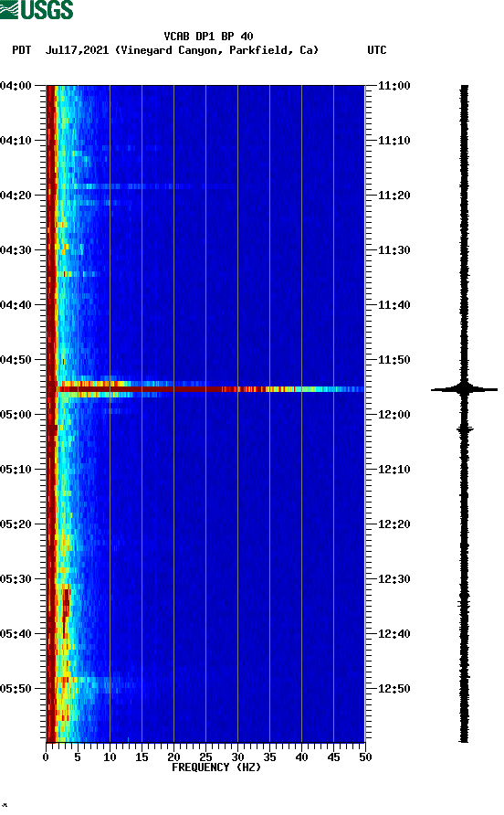Click the '11:40' UTC time label
The height and width of the screenshot is (815, 504).
394,304
